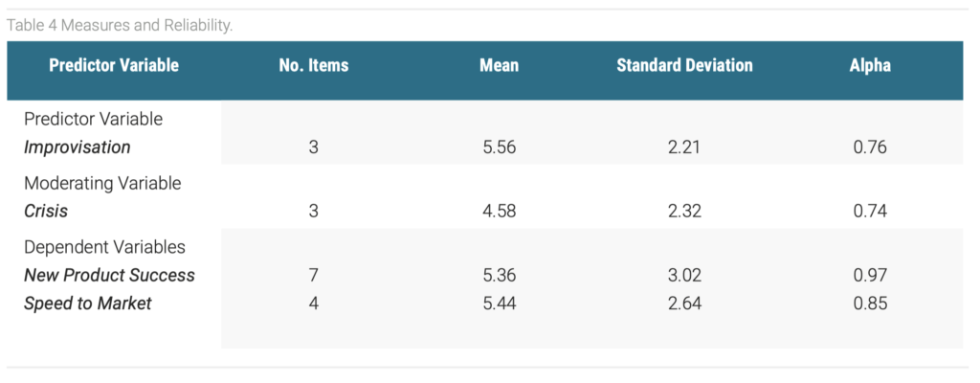Select the Alpha column header
The width and height of the screenshot is (980, 383).
(x=870, y=65)
